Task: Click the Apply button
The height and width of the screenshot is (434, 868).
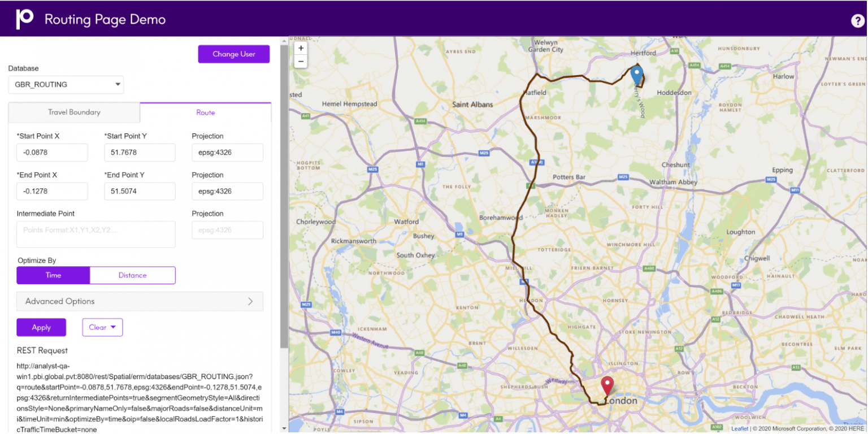Action: 41,327
